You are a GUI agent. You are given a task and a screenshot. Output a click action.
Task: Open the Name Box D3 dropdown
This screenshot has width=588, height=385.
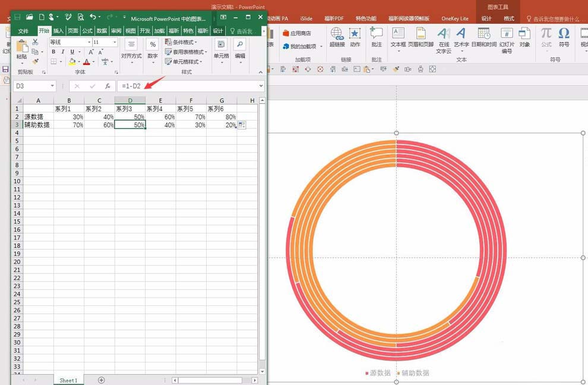(52, 86)
